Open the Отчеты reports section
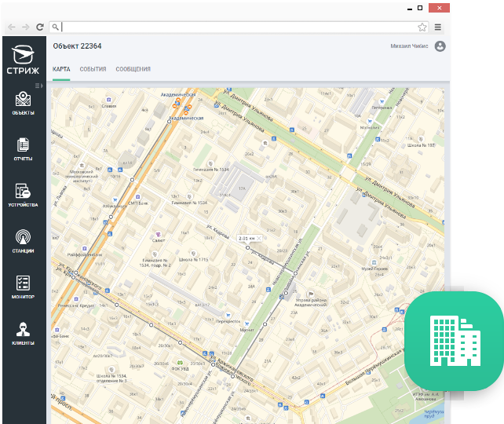The image size is (504, 424). click(x=23, y=149)
